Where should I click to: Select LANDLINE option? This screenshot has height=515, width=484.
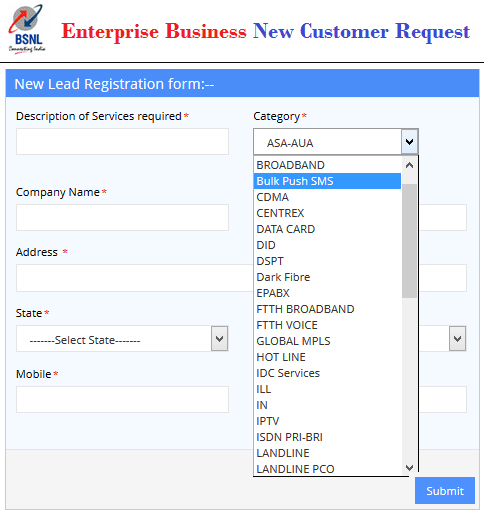click(327, 453)
